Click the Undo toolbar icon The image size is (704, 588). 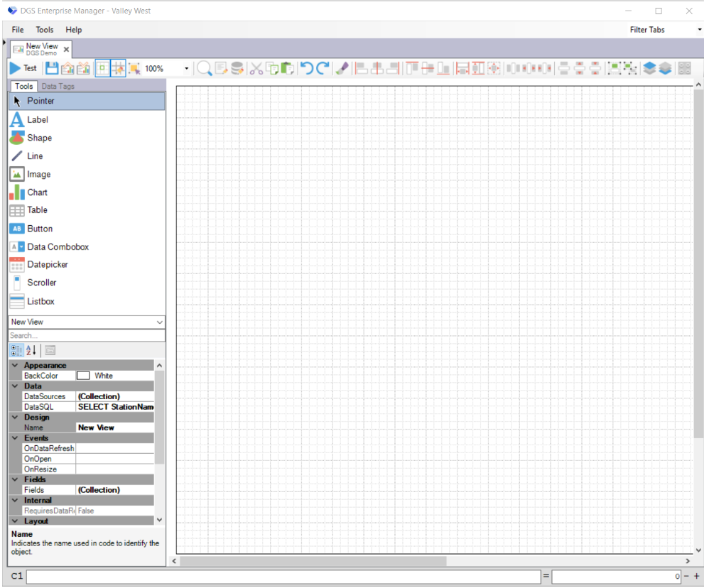(306, 67)
